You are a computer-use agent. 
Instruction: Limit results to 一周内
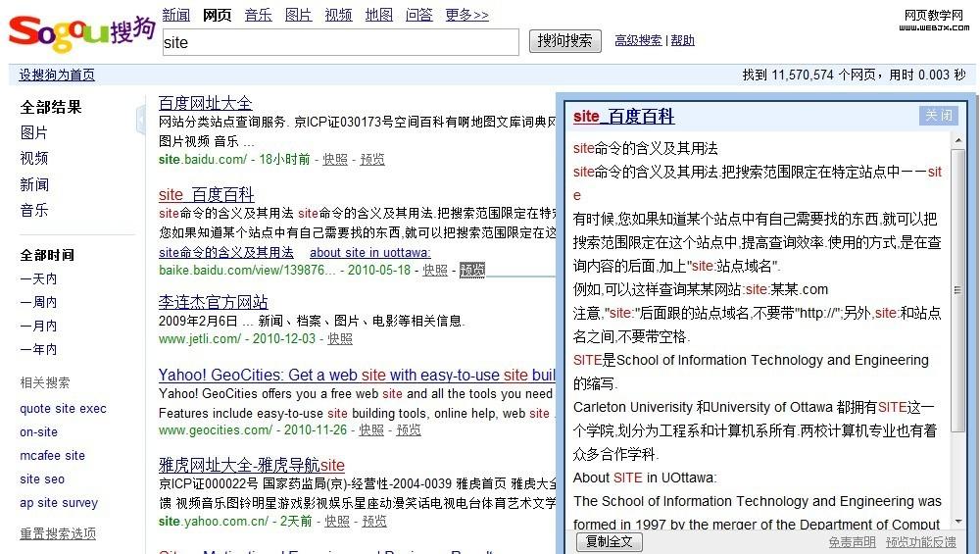(x=38, y=302)
